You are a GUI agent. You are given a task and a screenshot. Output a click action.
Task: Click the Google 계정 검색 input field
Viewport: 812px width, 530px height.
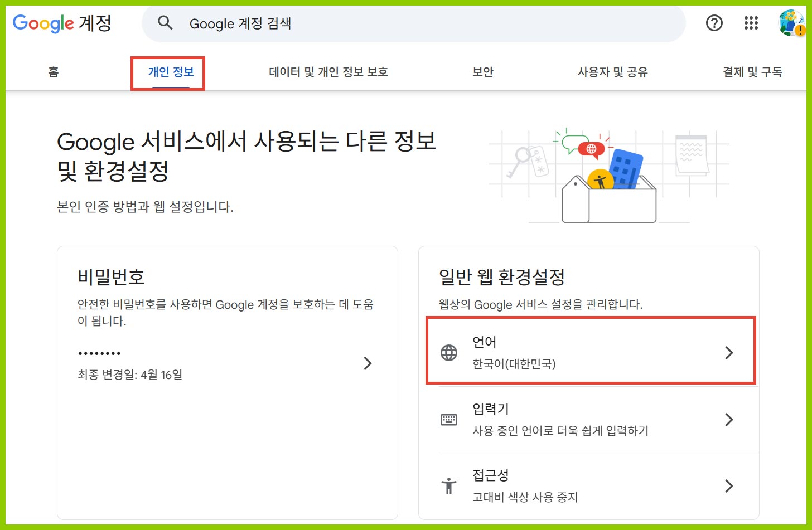[x=413, y=23]
